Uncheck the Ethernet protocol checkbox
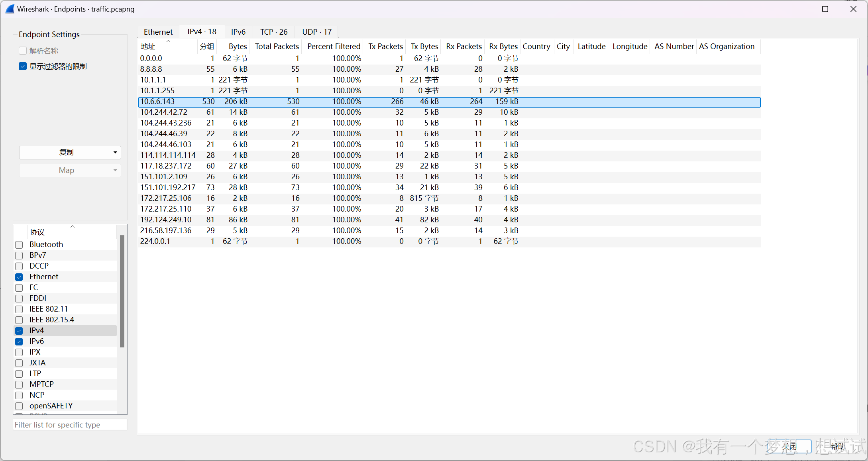The image size is (868, 461). (x=19, y=277)
